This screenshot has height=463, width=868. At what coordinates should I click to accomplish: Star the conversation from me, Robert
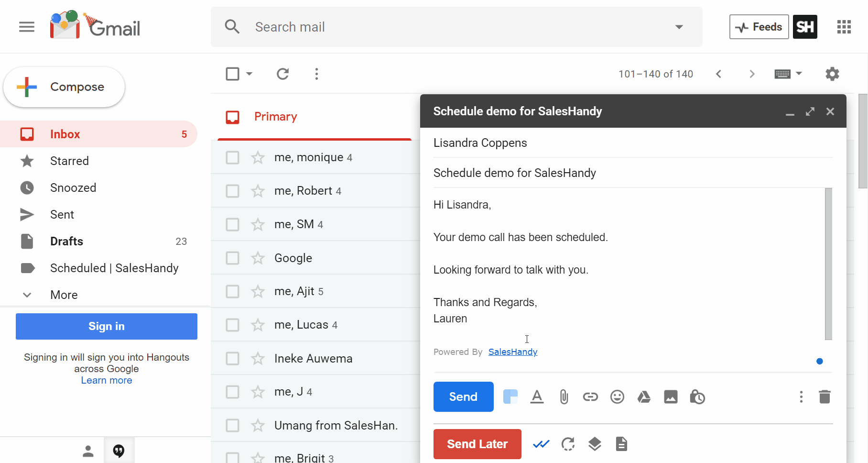pyautogui.click(x=258, y=190)
